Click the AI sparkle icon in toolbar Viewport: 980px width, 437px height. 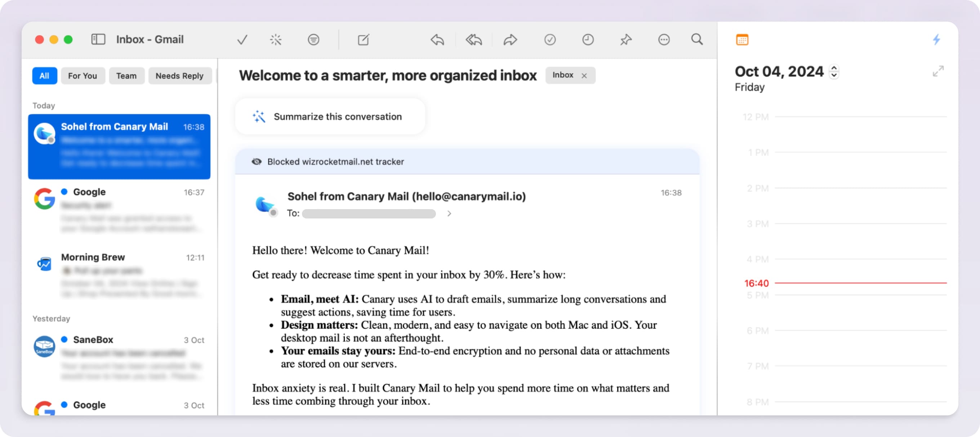click(x=275, y=40)
